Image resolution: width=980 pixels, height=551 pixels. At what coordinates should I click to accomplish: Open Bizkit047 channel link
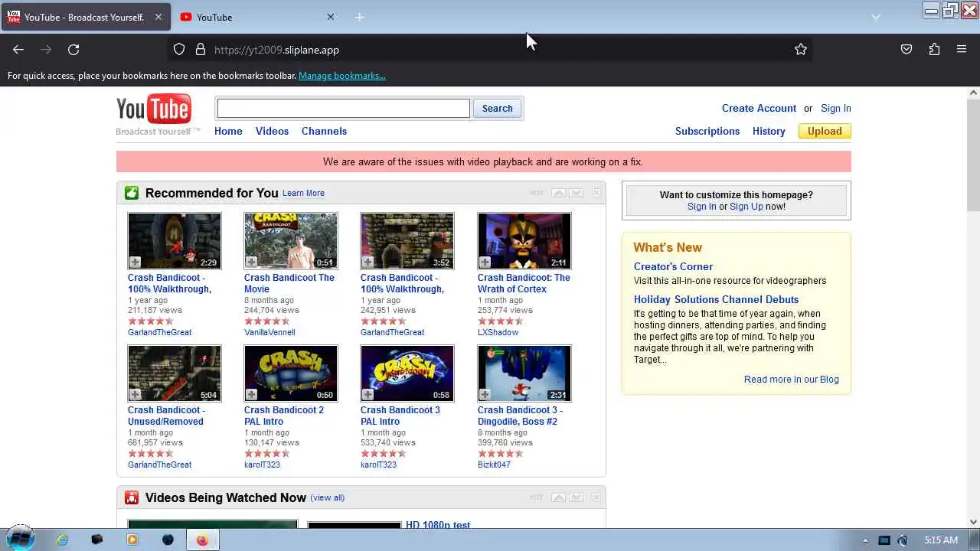(x=494, y=465)
